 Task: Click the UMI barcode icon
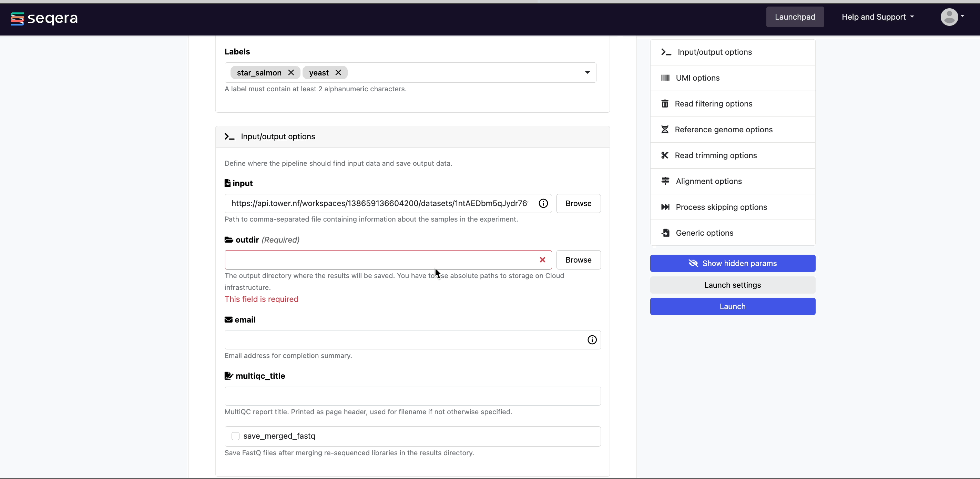(x=665, y=78)
